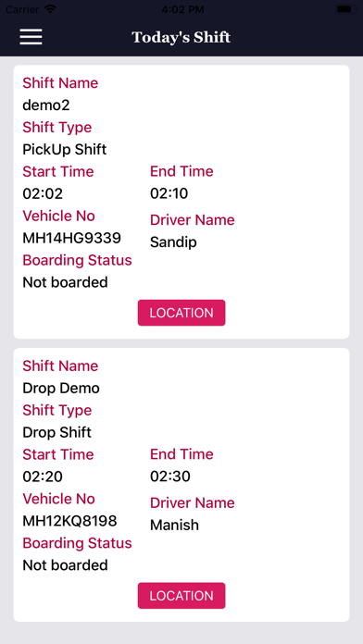The width and height of the screenshot is (363, 644).
Task: Tap the status bar clock showing 4:02 PM
Action: coord(181,9)
